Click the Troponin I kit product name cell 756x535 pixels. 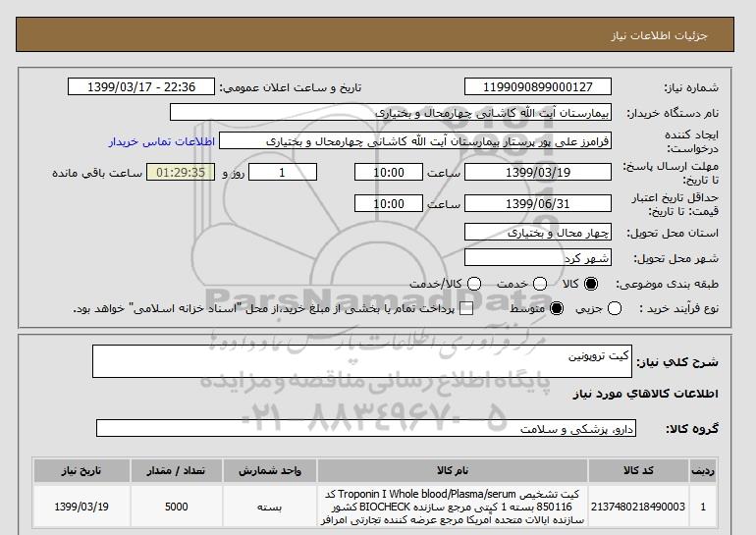(453, 507)
